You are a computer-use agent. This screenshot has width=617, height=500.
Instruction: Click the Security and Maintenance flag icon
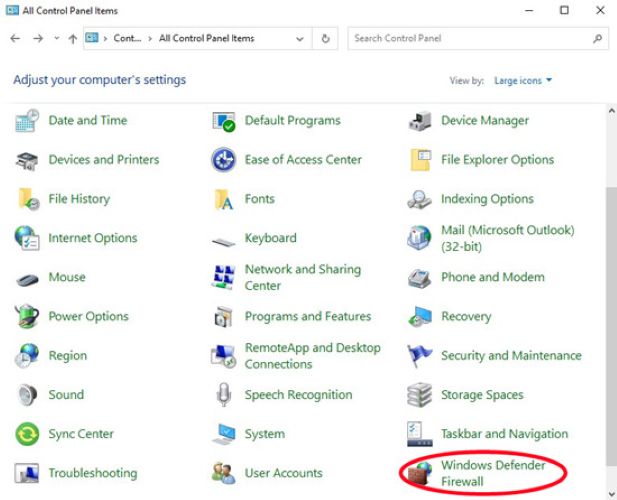tap(419, 356)
